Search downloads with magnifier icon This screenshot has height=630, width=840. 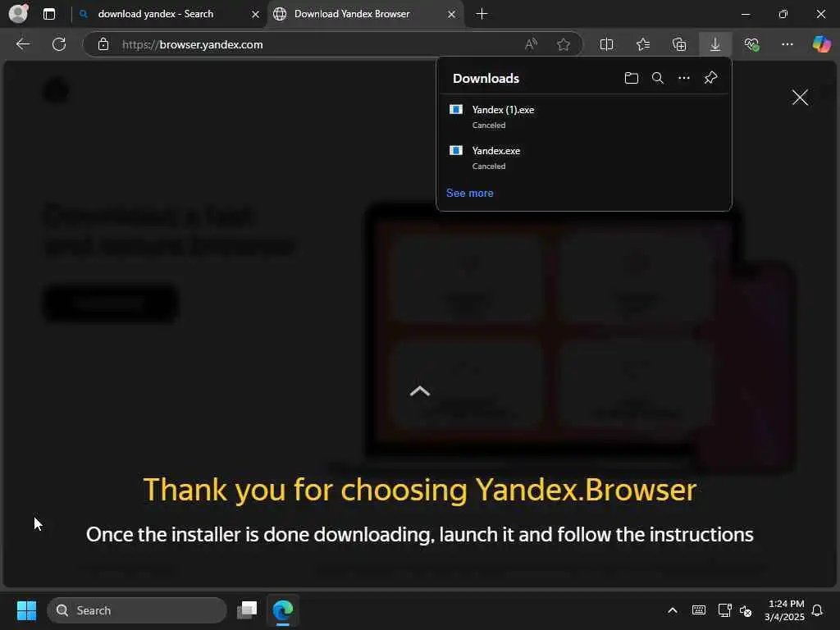coord(658,78)
